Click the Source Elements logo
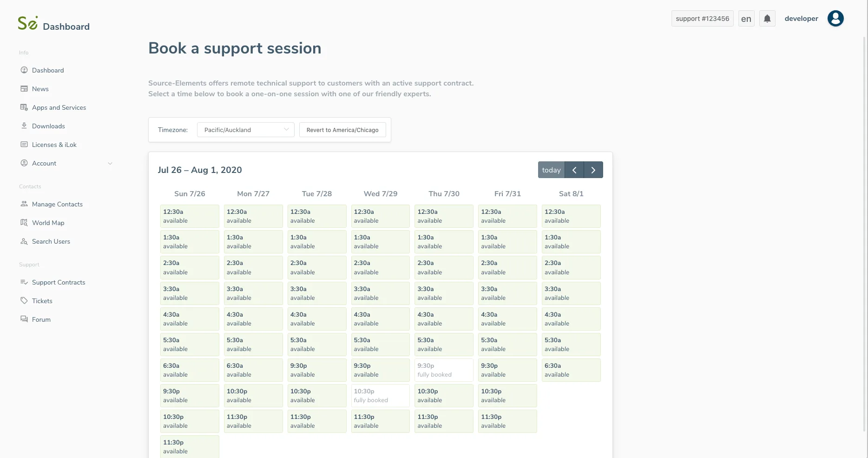The image size is (868, 458). click(x=28, y=23)
